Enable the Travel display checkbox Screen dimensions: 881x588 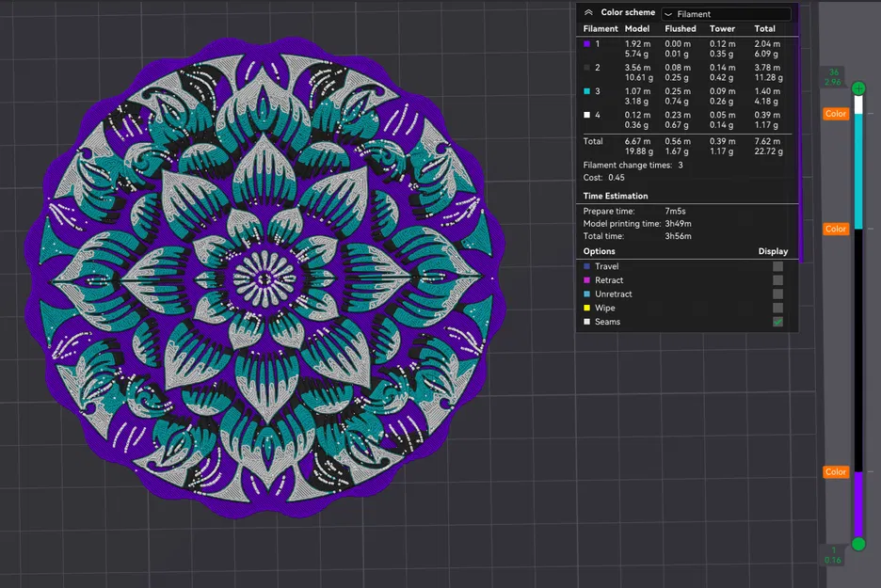[x=779, y=266]
